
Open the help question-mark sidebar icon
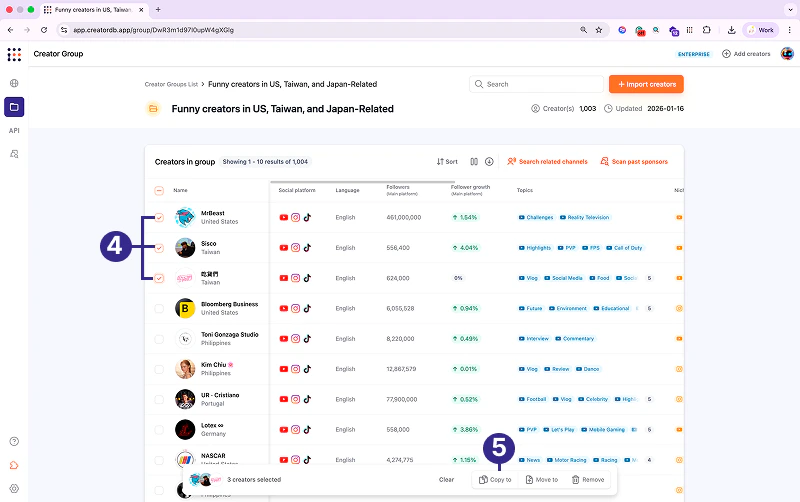pyautogui.click(x=14, y=441)
